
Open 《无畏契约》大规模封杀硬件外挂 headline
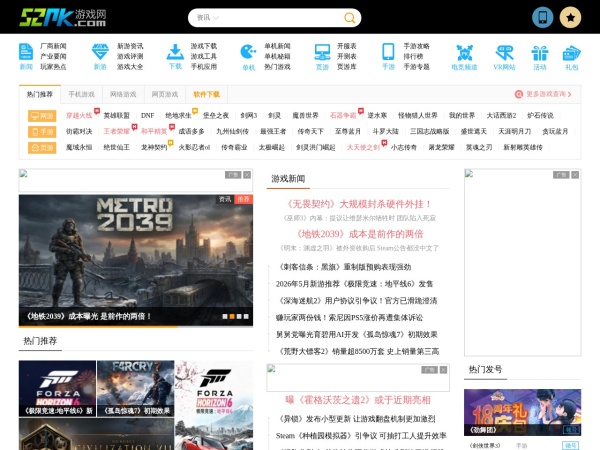359,204
